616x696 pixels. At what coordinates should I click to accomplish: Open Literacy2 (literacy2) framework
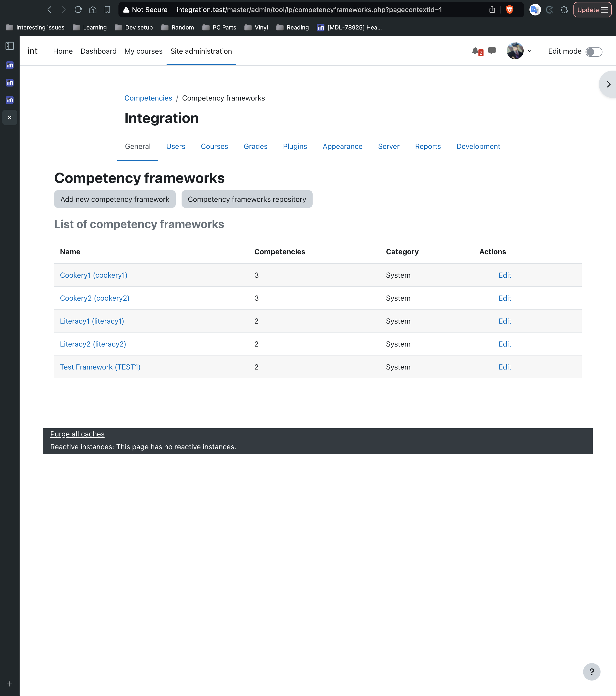[x=93, y=344]
